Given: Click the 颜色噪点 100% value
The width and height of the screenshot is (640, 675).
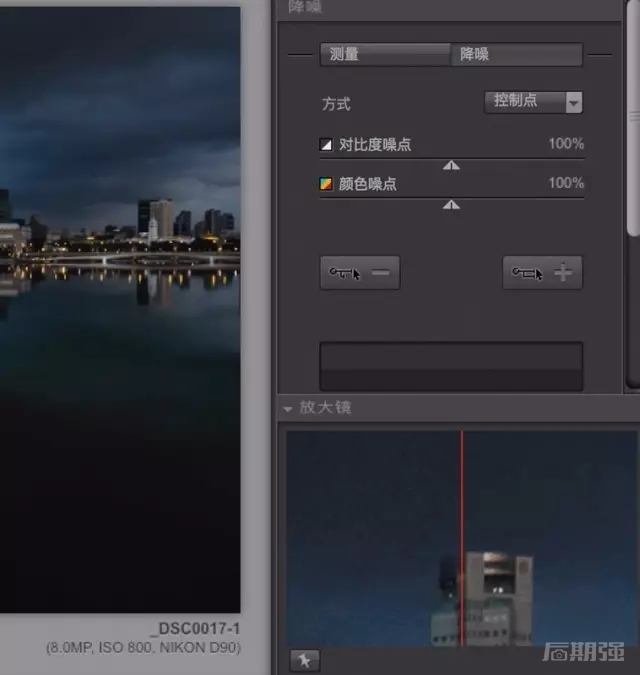Looking at the screenshot, I should tap(566, 183).
